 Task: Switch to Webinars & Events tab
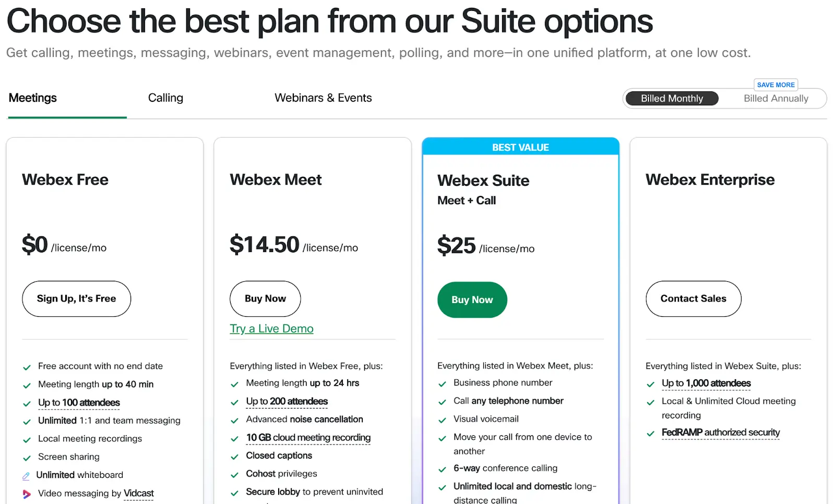(x=323, y=98)
